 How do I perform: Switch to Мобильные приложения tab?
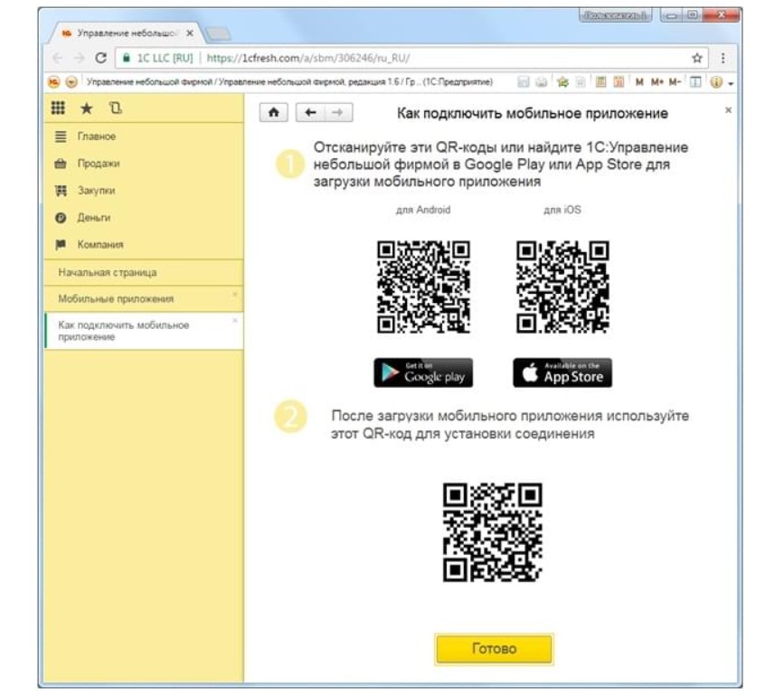coord(144,299)
